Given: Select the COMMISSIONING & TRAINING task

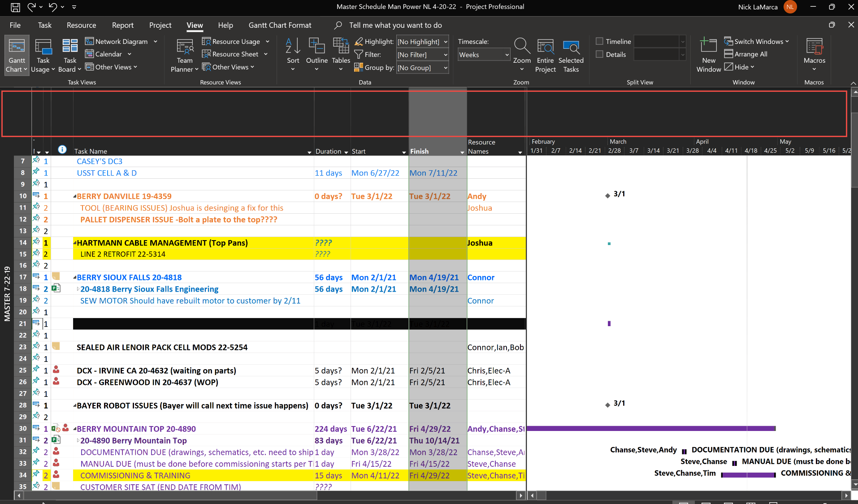Looking at the screenshot, I should 135,475.
